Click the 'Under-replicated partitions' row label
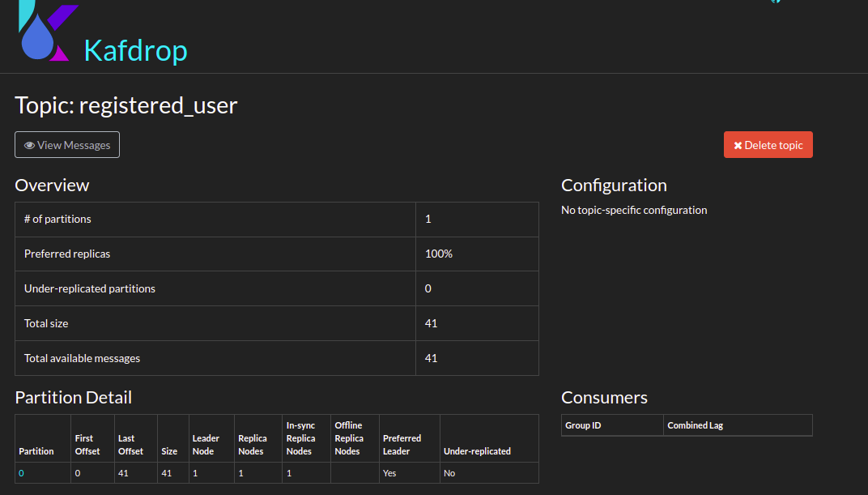The width and height of the screenshot is (868, 495). point(90,288)
